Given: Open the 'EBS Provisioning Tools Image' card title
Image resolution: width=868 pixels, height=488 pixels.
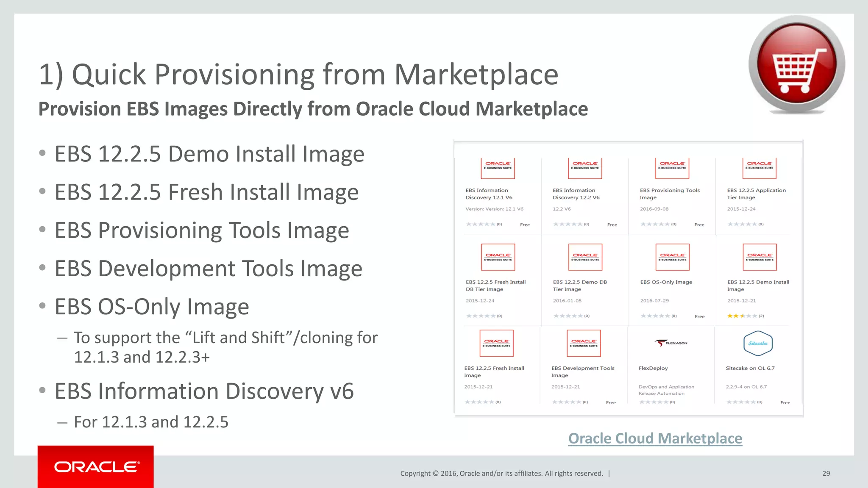Looking at the screenshot, I should (x=670, y=194).
